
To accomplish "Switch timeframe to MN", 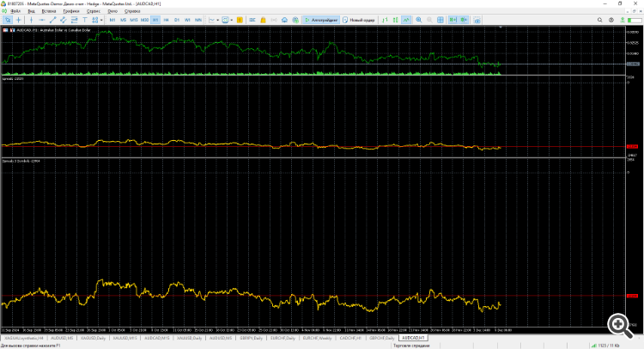I will tap(198, 20).
